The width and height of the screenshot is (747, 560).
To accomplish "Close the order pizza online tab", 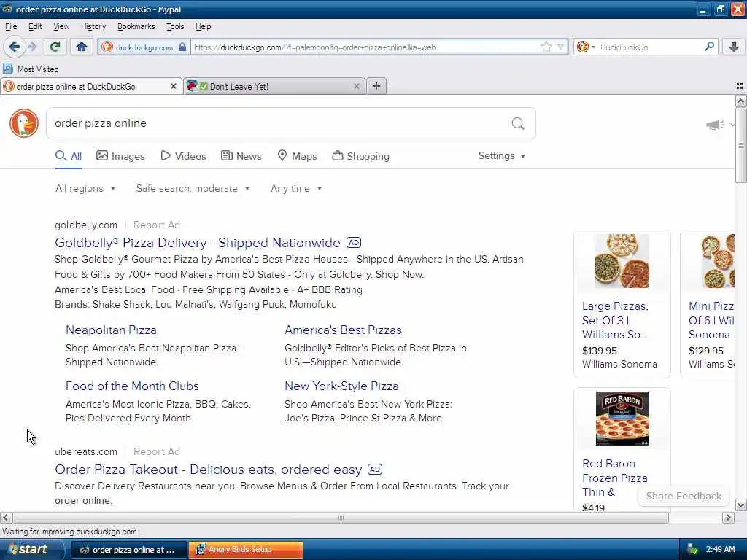I will point(174,86).
